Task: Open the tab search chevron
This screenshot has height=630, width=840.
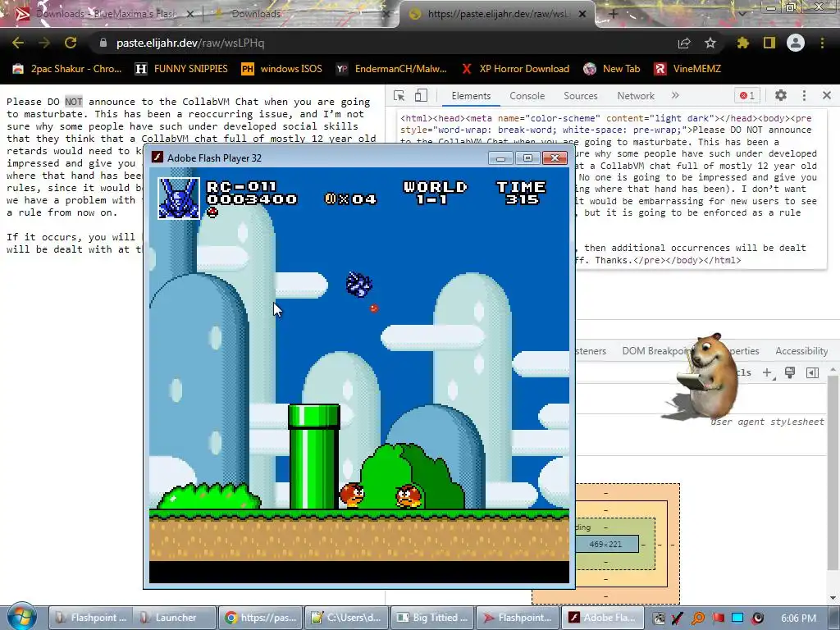Action: click(742, 13)
